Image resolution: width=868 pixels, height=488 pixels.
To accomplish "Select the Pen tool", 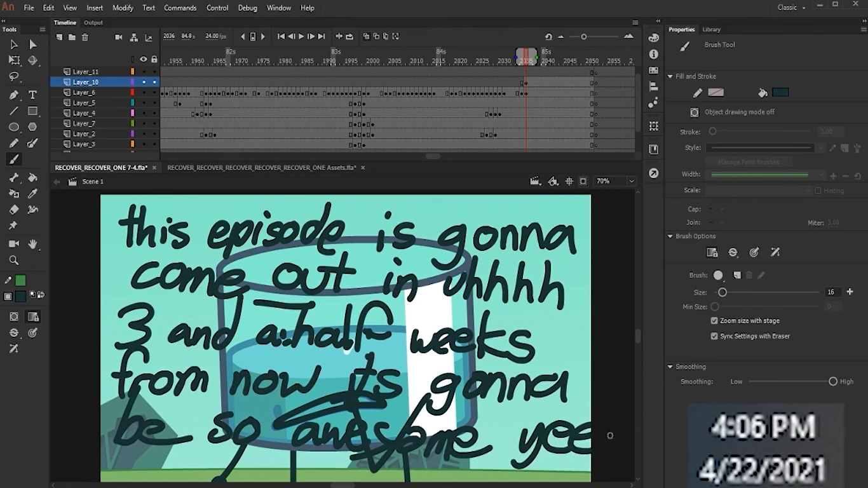I will coord(13,95).
